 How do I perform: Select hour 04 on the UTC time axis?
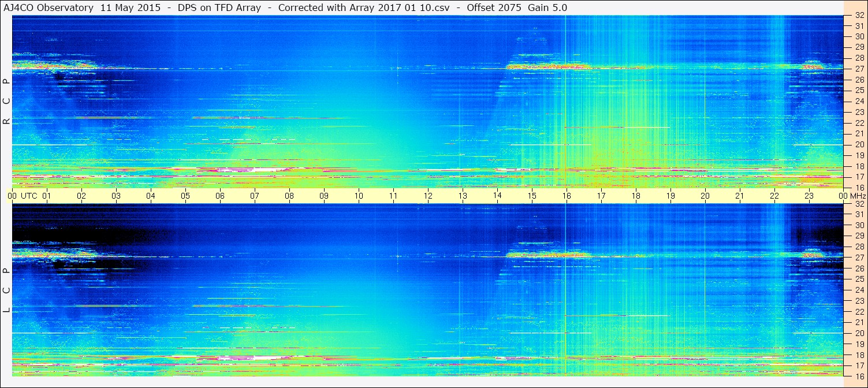pos(151,196)
